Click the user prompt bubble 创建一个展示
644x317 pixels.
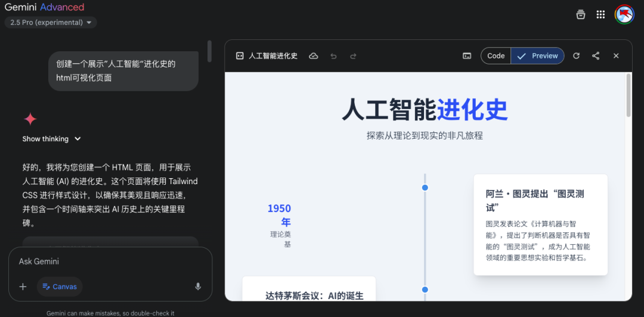(123, 71)
